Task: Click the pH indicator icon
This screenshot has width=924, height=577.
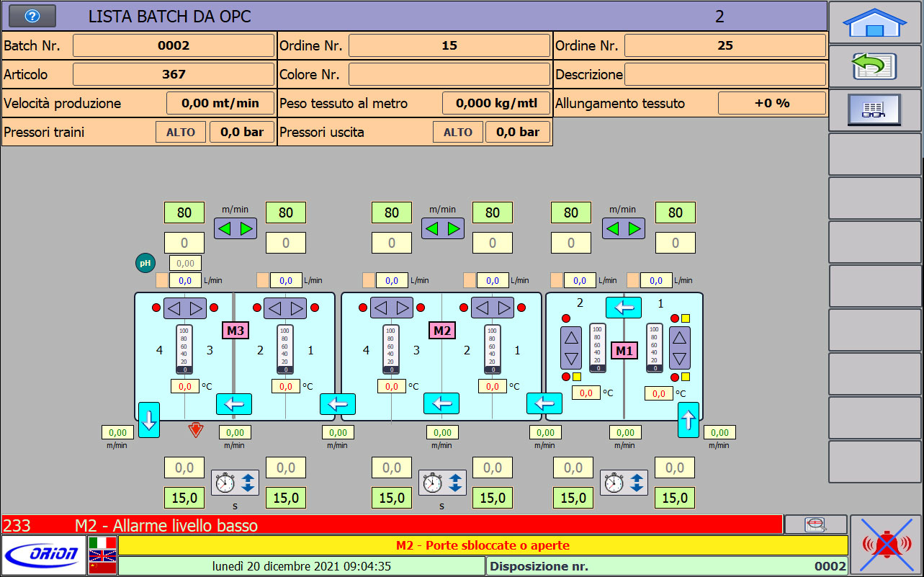Action: [145, 264]
